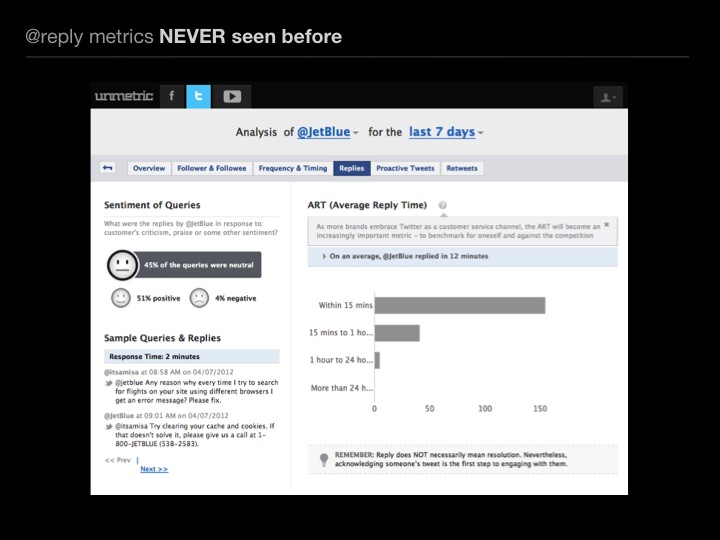The image size is (720, 540).
Task: Click the @JetBlue username in sample reply
Action: pyautogui.click(x=119, y=416)
